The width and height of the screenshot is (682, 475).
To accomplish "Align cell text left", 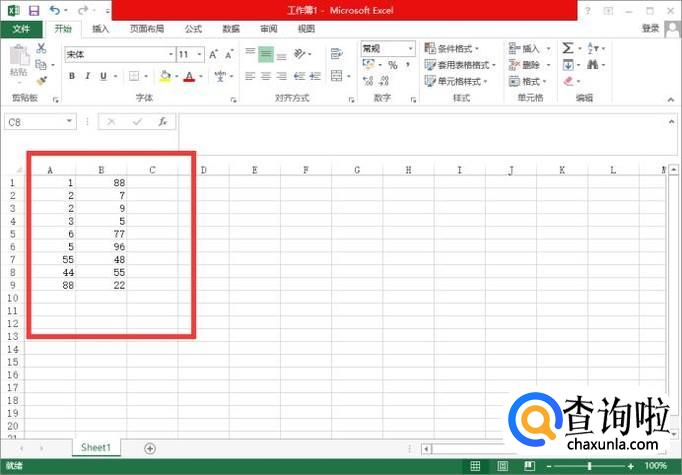I will pos(250,76).
